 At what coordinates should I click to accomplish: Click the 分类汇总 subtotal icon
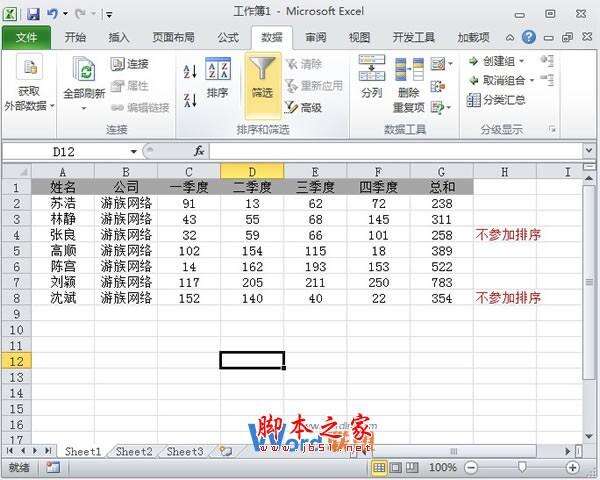474,100
